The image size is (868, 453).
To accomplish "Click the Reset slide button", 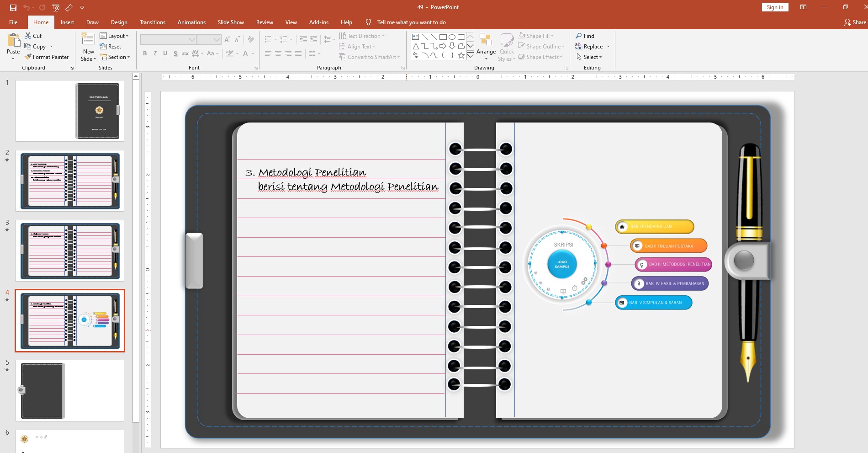I will pos(110,46).
